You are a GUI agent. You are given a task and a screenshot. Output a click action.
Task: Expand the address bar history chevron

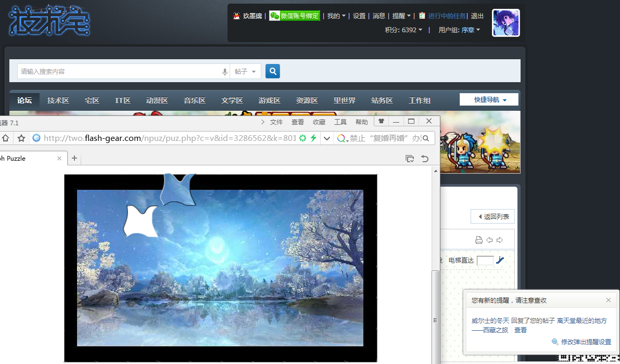tap(327, 138)
